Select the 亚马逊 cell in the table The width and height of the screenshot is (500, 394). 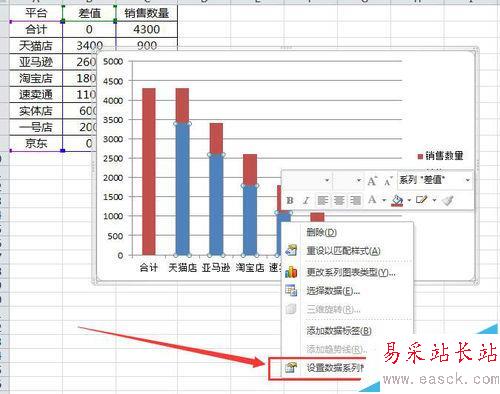(x=36, y=62)
